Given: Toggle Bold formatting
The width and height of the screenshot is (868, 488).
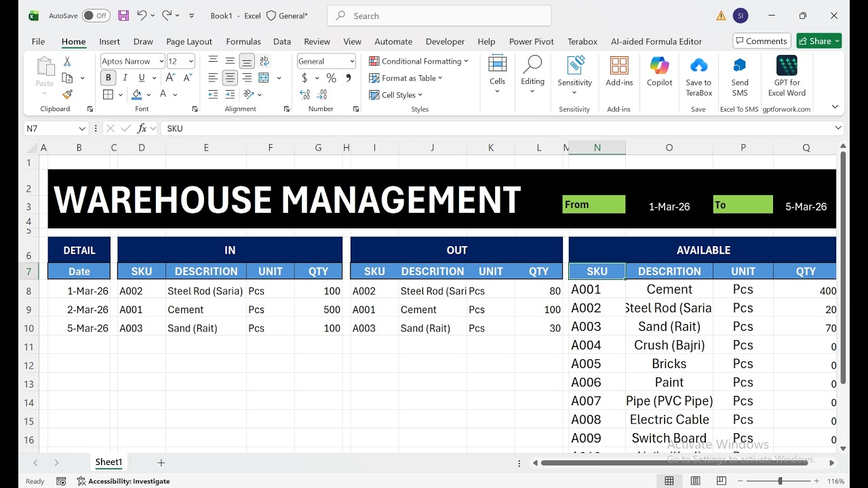Looking at the screenshot, I should pyautogui.click(x=108, y=78).
